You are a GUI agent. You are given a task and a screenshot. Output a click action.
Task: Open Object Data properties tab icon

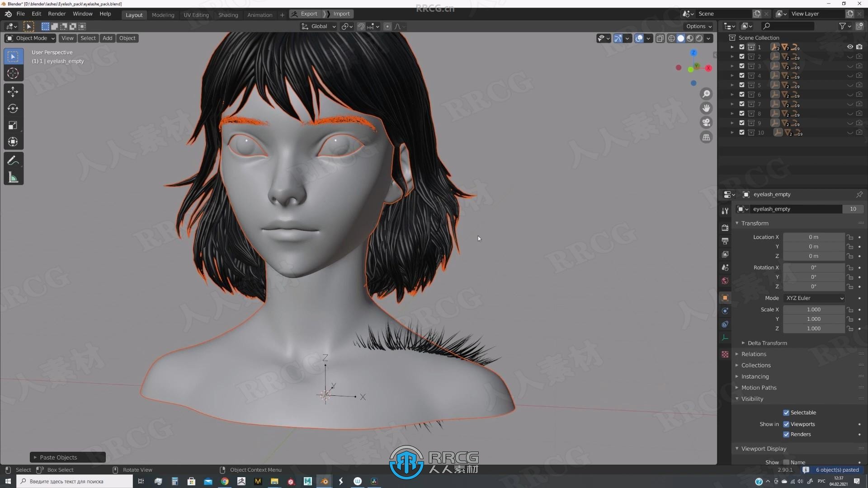click(725, 338)
